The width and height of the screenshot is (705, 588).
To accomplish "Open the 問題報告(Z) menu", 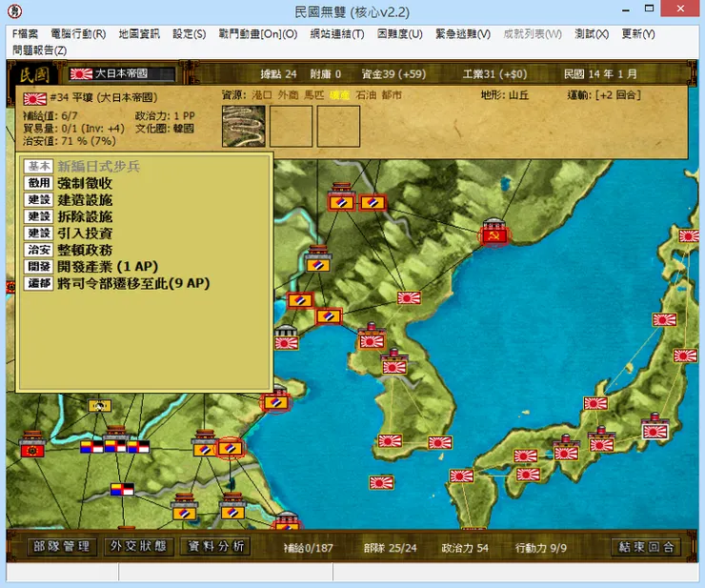I will click(x=40, y=51).
